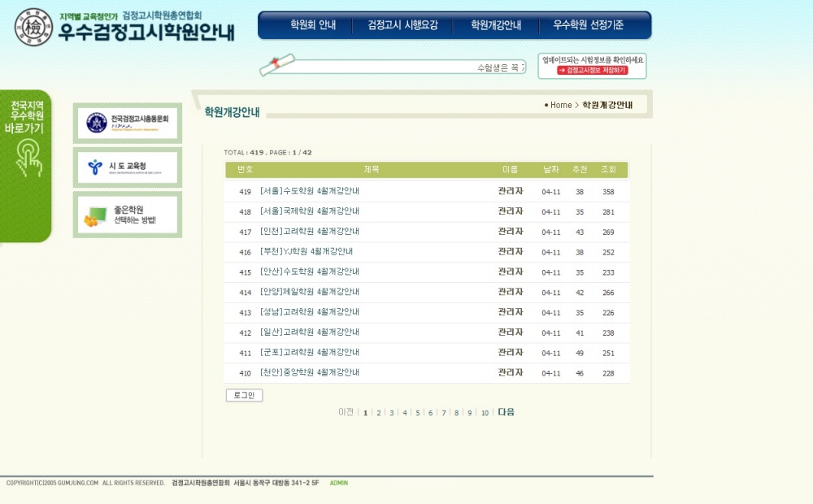Viewport: 813px width, 504px height.
Task: Open the 우수학원 선정기준 menu
Action: coord(588,25)
